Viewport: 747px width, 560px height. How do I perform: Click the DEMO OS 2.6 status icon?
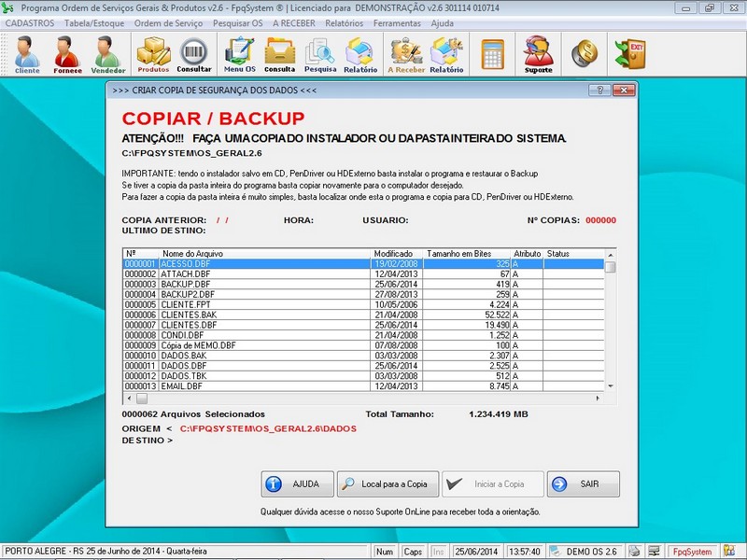[555, 552]
